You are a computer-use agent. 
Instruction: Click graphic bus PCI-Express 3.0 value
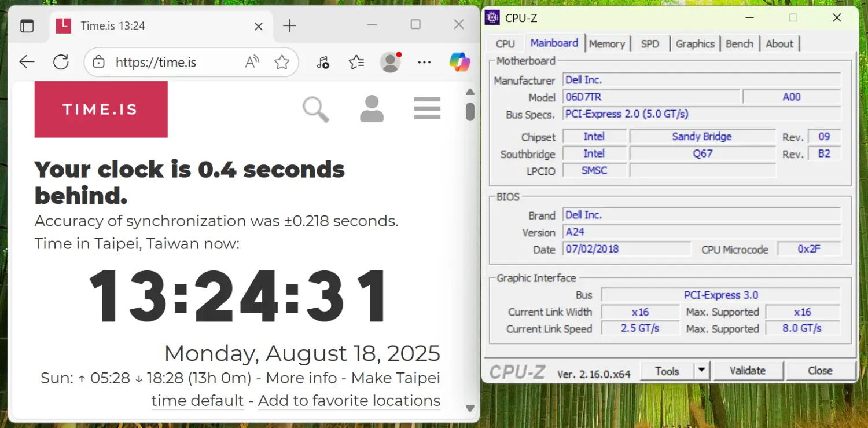click(720, 295)
